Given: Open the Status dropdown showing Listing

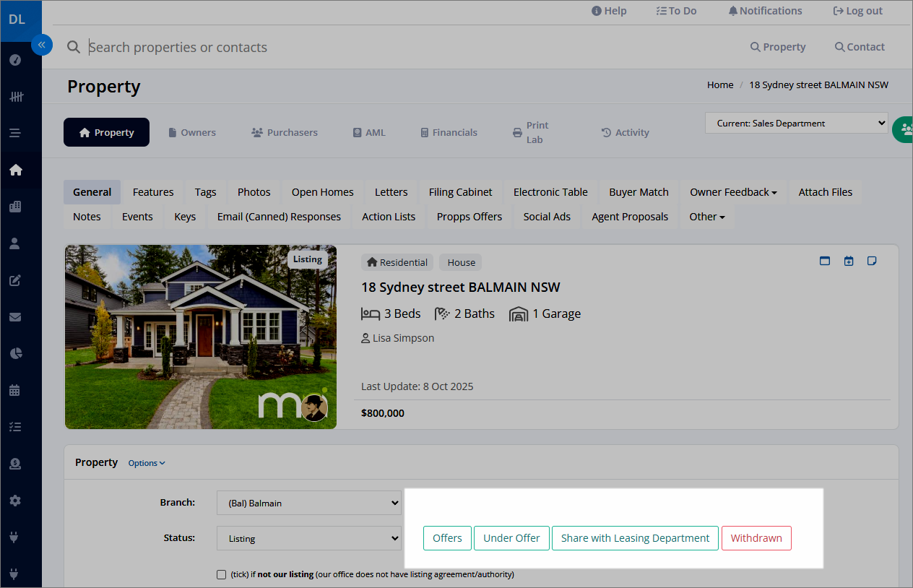Looking at the screenshot, I should click(x=309, y=538).
